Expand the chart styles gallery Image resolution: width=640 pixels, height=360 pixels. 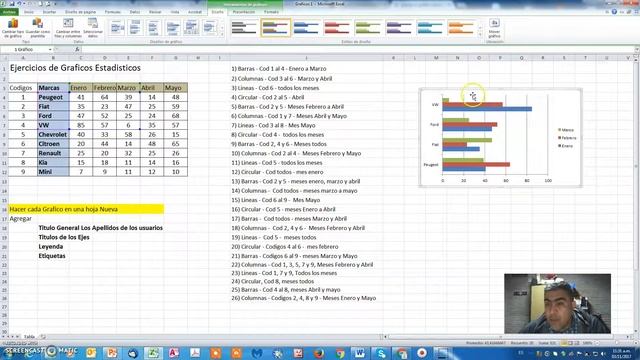[x=480, y=34]
